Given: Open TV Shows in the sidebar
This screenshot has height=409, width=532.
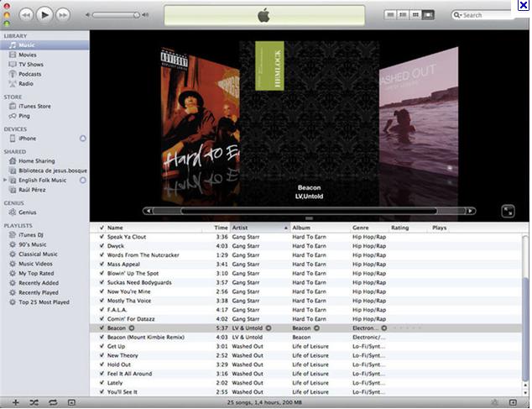Looking at the screenshot, I should point(30,64).
